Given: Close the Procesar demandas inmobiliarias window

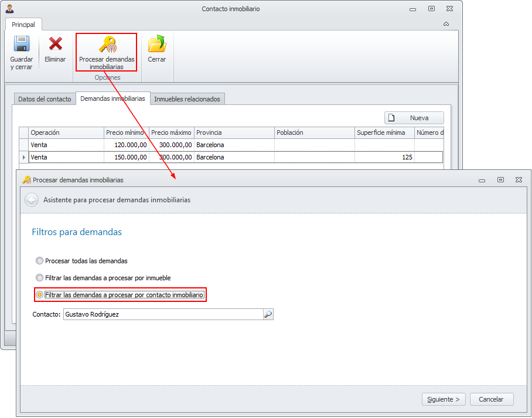Looking at the screenshot, I should click(519, 179).
